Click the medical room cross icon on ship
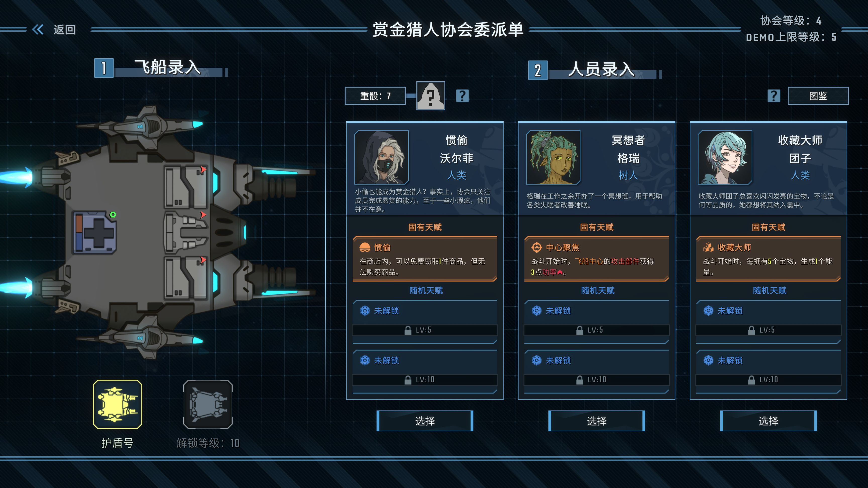This screenshot has height=488, width=868. click(95, 232)
